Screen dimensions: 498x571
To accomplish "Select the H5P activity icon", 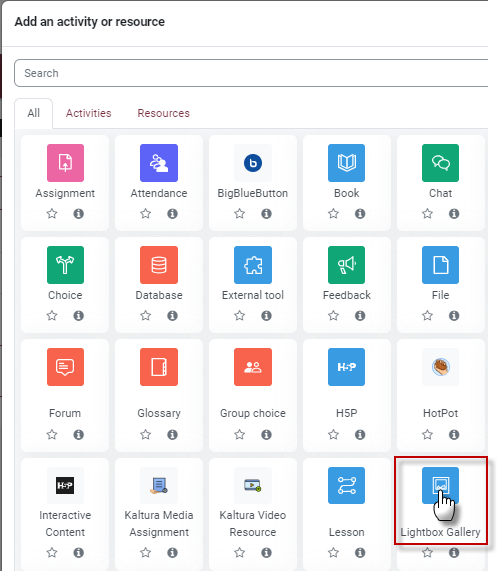I will tap(346, 367).
